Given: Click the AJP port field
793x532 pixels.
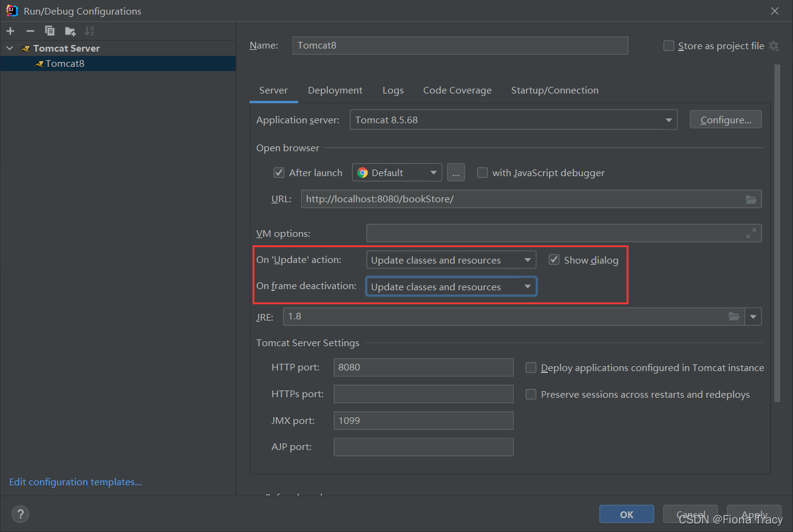Looking at the screenshot, I should (424, 447).
